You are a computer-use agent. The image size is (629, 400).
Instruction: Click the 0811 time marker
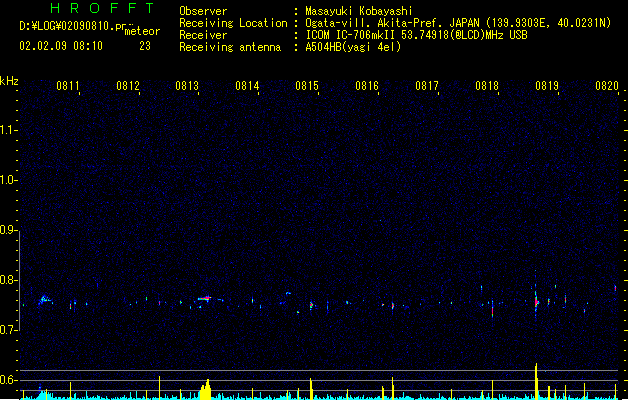(67, 85)
